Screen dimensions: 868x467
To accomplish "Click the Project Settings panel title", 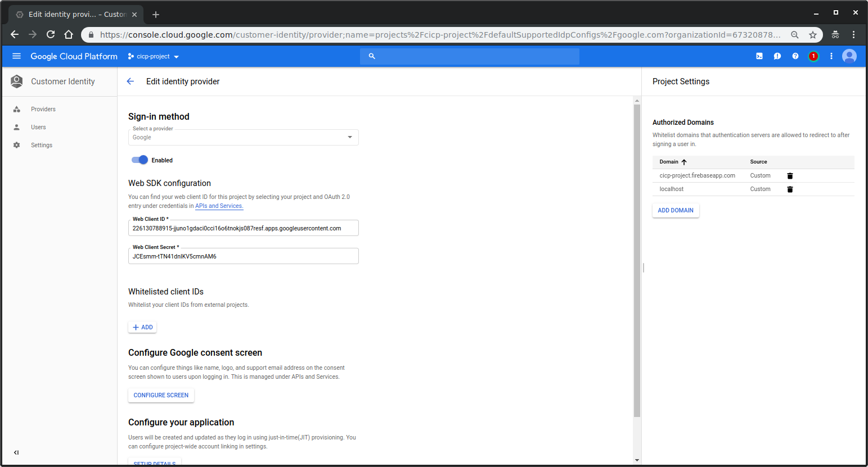I will [x=681, y=81].
